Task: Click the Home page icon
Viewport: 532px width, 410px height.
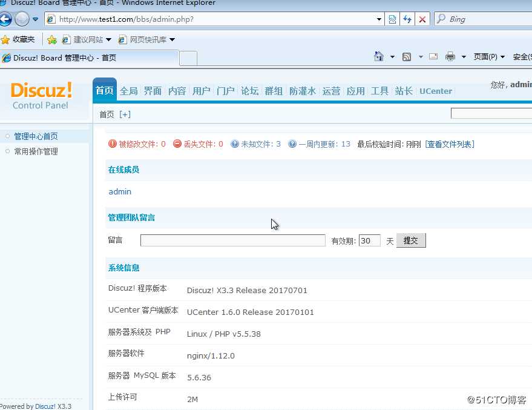Action: point(379,56)
